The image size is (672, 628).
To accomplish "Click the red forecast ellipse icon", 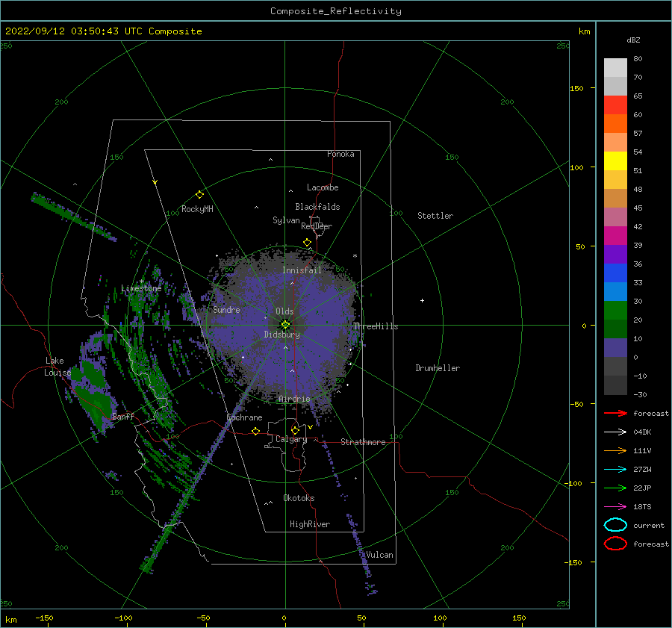I will 615,544.
